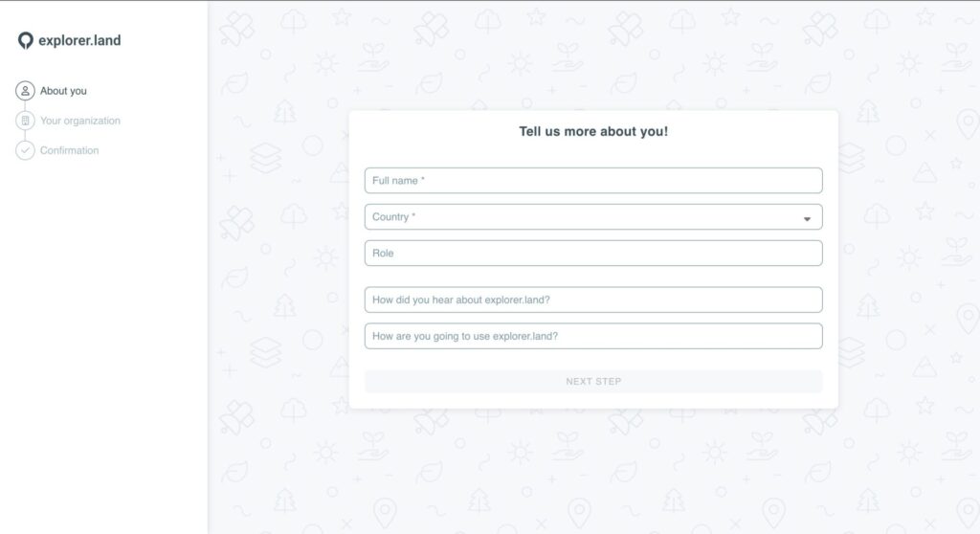Image resolution: width=980 pixels, height=534 pixels.
Task: Click the required asterisk beside Country
Action: click(413, 216)
